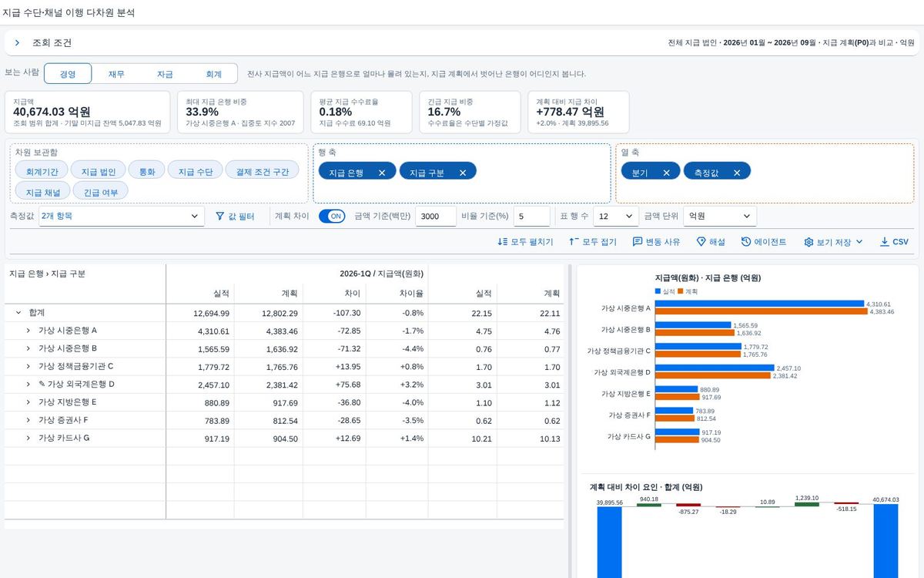Image resolution: width=924 pixels, height=578 pixels.
Task: Focus the 금액 기준(백만) input field
Action: [x=436, y=217]
